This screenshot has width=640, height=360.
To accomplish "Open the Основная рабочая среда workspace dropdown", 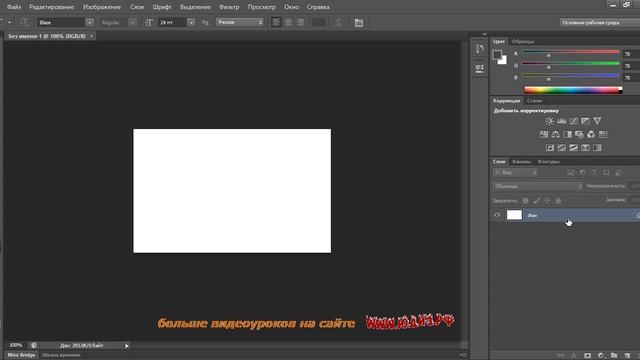I will click(x=599, y=22).
